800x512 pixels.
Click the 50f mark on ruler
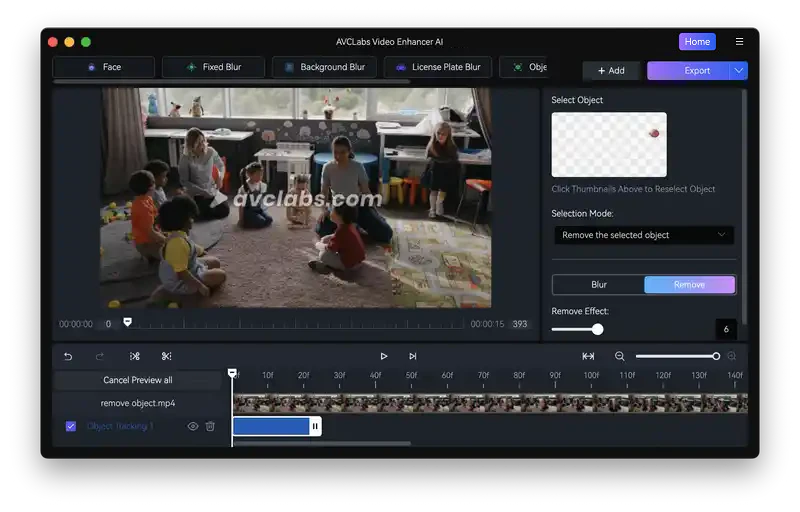coord(411,375)
